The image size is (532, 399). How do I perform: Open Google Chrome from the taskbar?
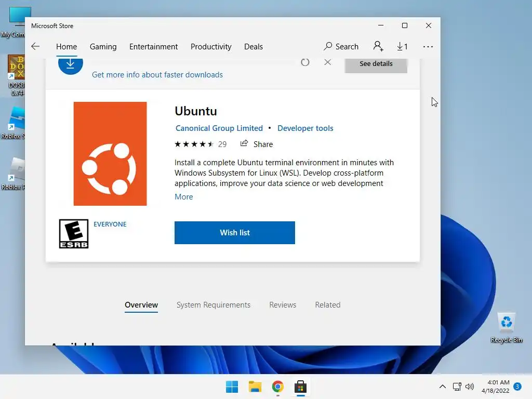coord(277,387)
